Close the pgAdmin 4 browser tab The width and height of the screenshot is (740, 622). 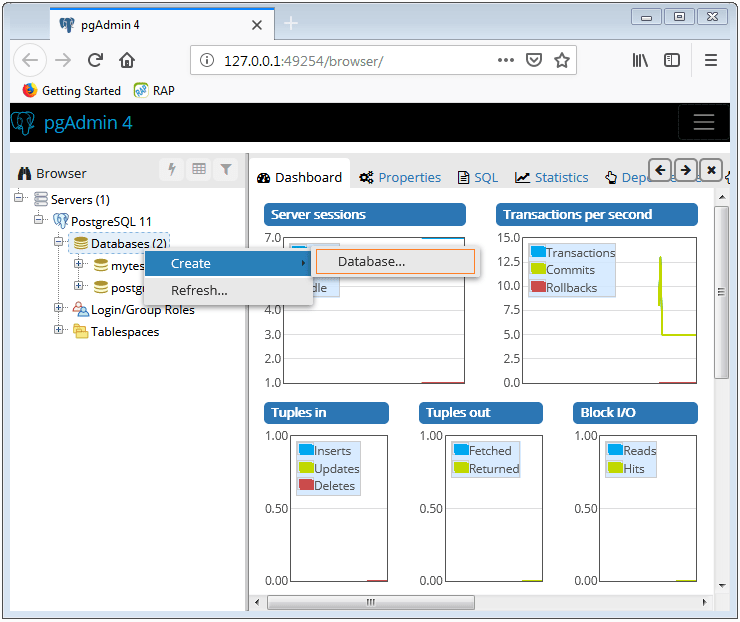[x=257, y=25]
